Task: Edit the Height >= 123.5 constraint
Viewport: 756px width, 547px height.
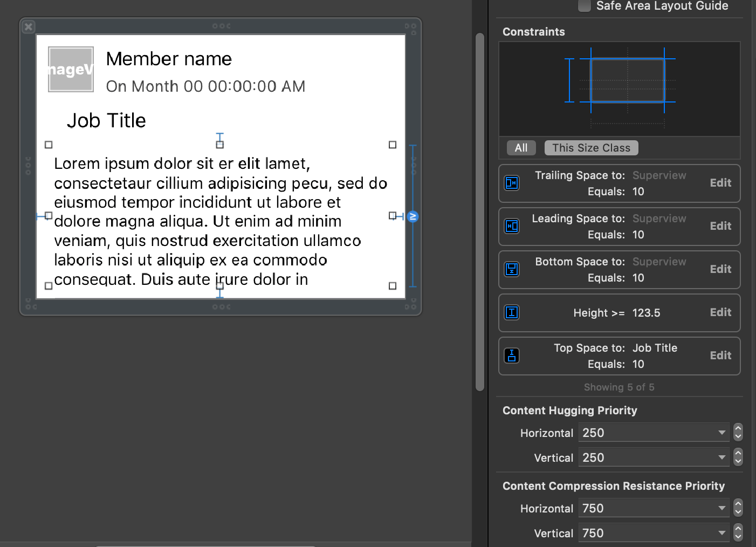Action: (720, 312)
